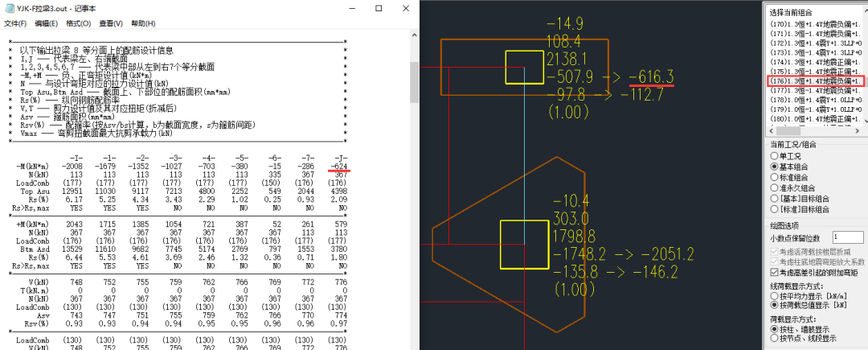Screen dimensions: 868x350
Task: Click the 12951 Top Asu value
Action: [x=72, y=190]
